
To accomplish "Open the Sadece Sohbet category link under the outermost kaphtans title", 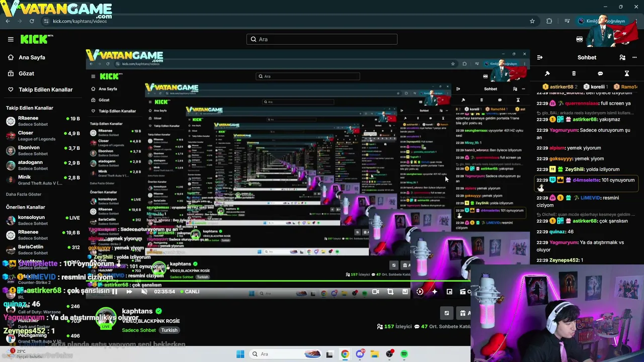I will tap(139, 330).
